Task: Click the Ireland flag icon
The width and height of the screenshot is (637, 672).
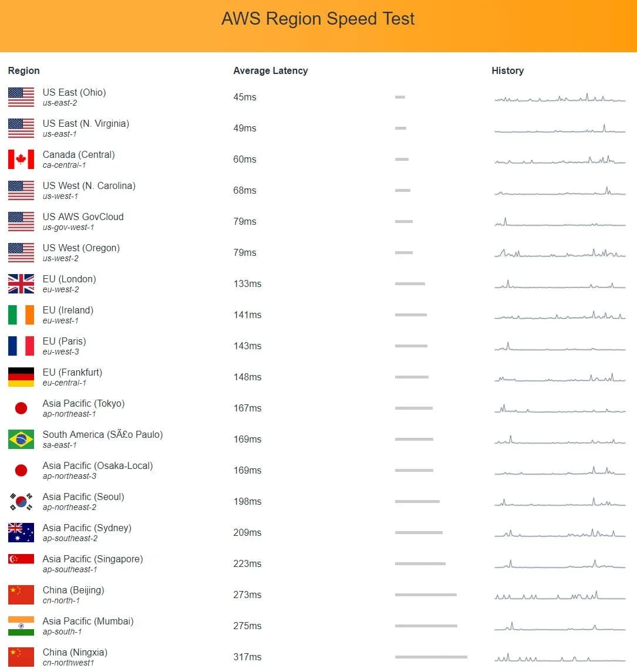Action: tap(21, 315)
